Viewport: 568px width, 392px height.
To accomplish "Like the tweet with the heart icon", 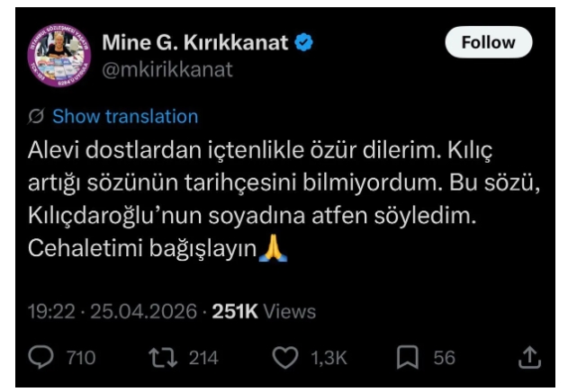I will tap(285, 357).
